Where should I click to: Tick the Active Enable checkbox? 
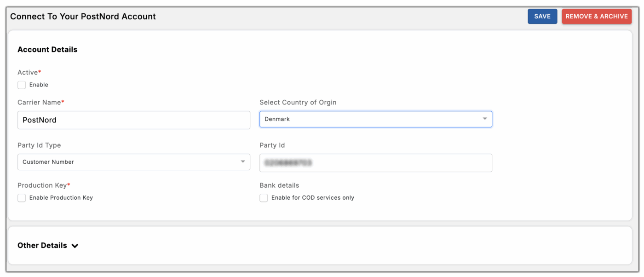[22, 85]
